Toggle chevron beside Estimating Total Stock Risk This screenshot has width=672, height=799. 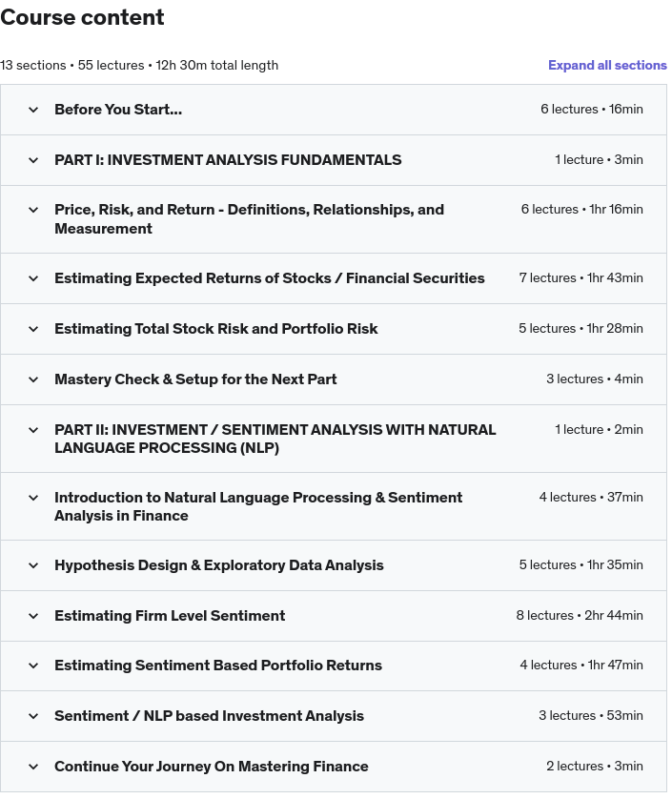pyautogui.click(x=33, y=329)
